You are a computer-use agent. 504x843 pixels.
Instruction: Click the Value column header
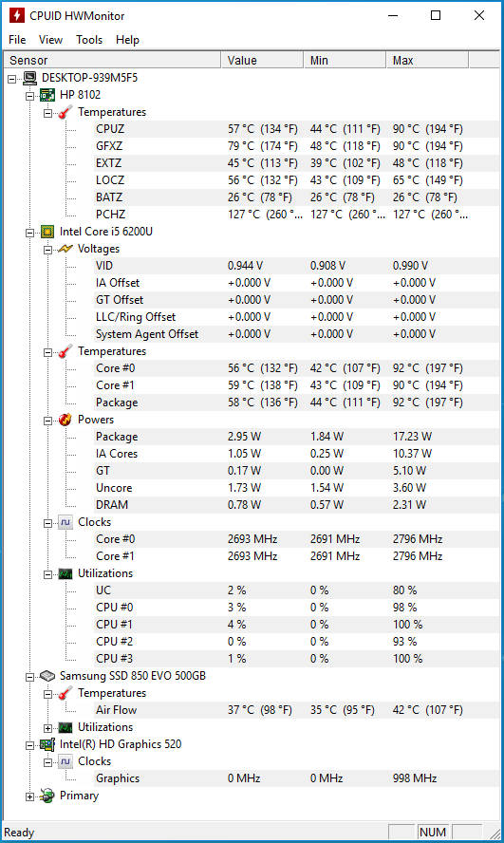coord(262,60)
